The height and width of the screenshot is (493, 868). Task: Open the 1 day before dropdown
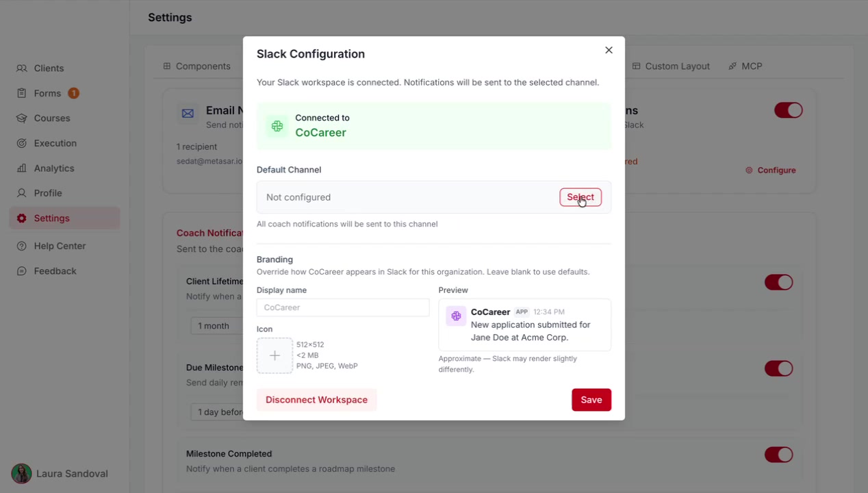click(x=217, y=412)
